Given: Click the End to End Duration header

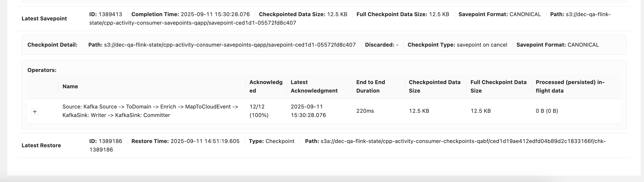Looking at the screenshot, I should click(371, 86).
